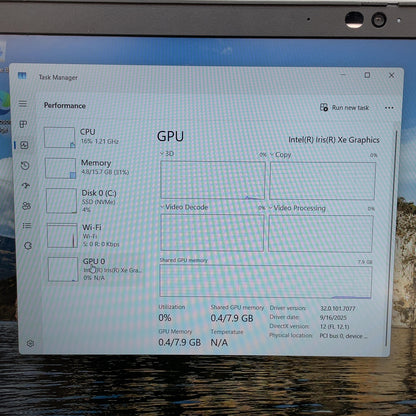Select the Wi-Fi performance entry
This screenshot has height=416, width=416.
coord(96,235)
